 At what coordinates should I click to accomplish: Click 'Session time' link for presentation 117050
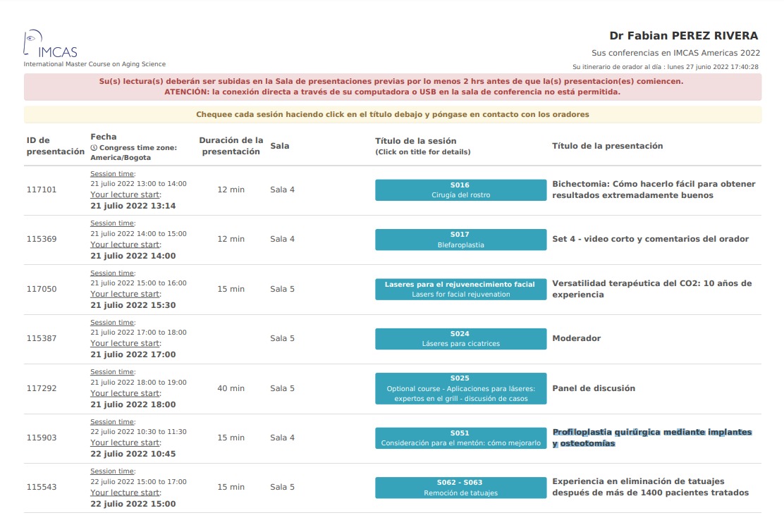click(x=112, y=273)
